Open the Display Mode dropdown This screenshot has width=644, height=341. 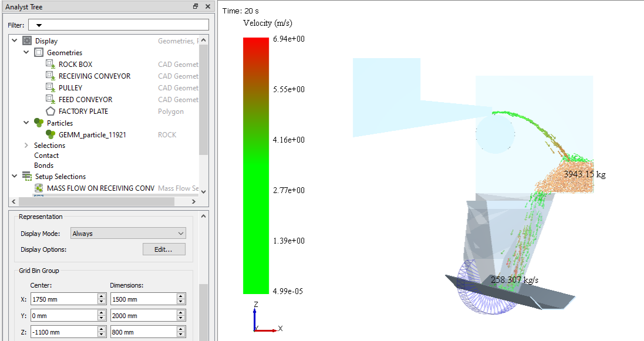[x=127, y=234]
